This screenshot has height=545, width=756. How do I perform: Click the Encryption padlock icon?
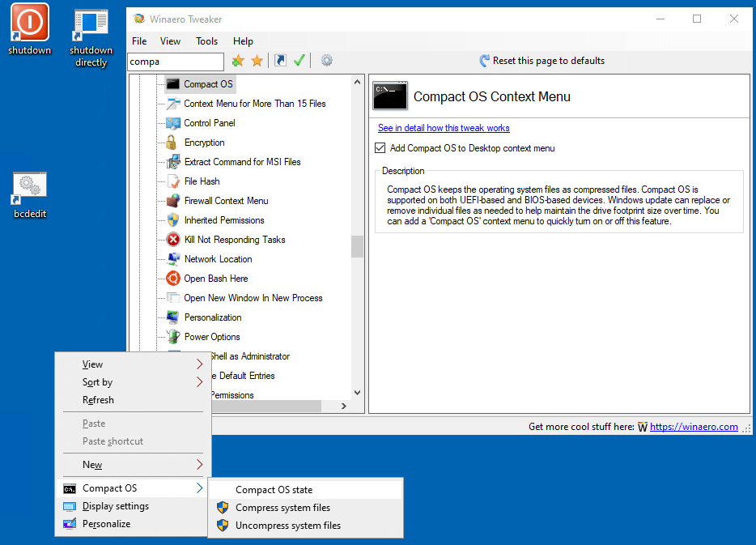171,143
